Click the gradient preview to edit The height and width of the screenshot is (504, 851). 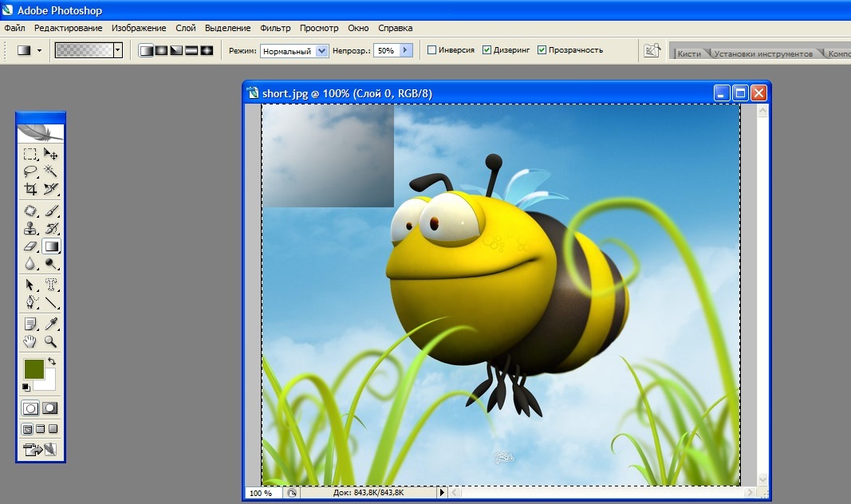click(x=85, y=50)
